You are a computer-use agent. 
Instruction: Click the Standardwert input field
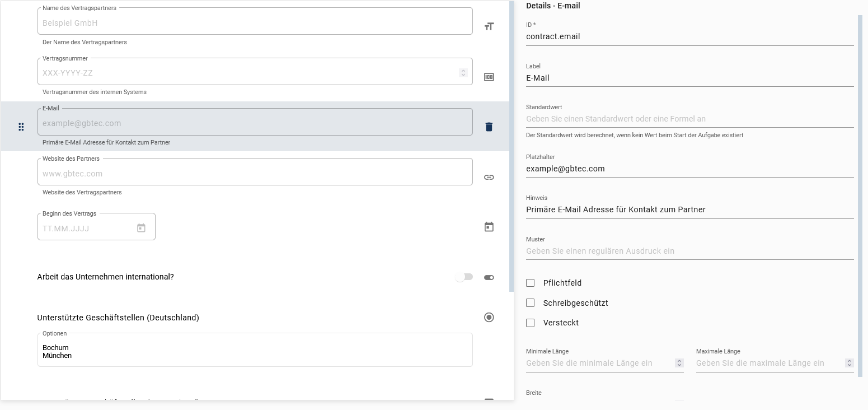pos(690,119)
